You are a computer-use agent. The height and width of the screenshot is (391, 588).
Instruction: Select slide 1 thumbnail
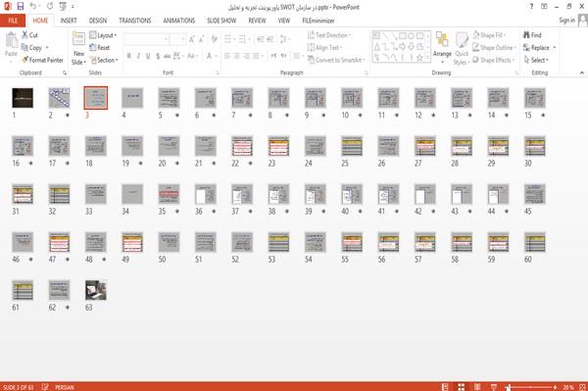click(23, 98)
